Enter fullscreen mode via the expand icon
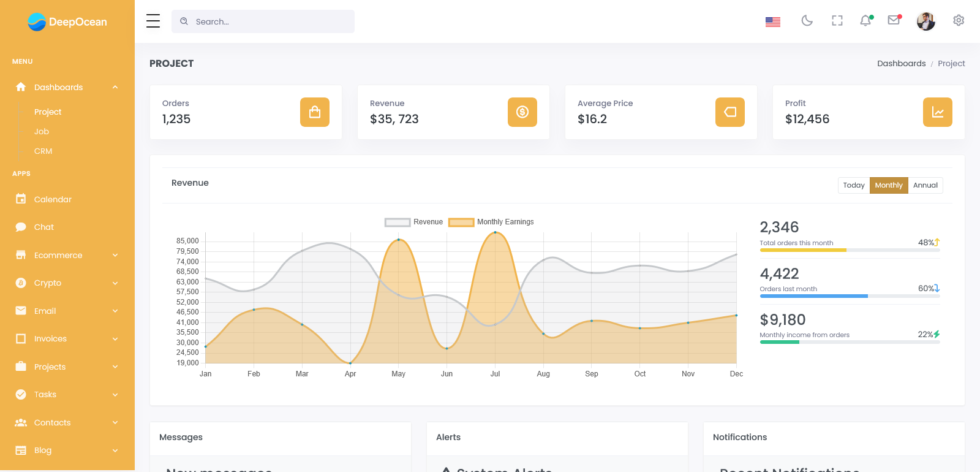Image resolution: width=980 pixels, height=472 pixels. click(x=837, y=21)
